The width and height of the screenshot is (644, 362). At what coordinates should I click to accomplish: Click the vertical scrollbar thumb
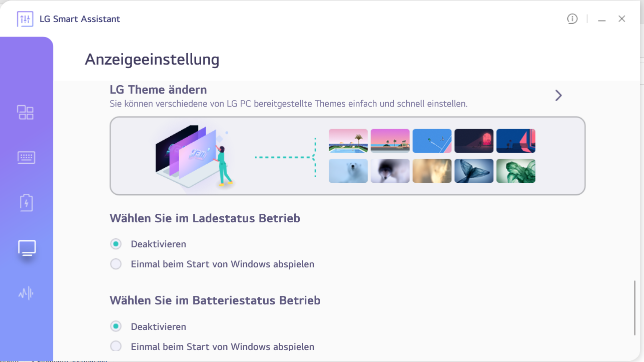635,308
